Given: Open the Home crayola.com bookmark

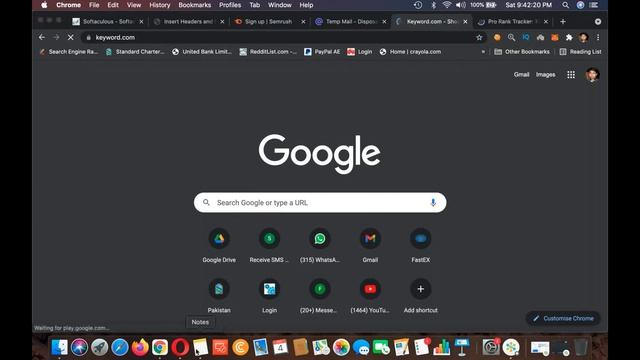Looking at the screenshot, I should click(410, 52).
